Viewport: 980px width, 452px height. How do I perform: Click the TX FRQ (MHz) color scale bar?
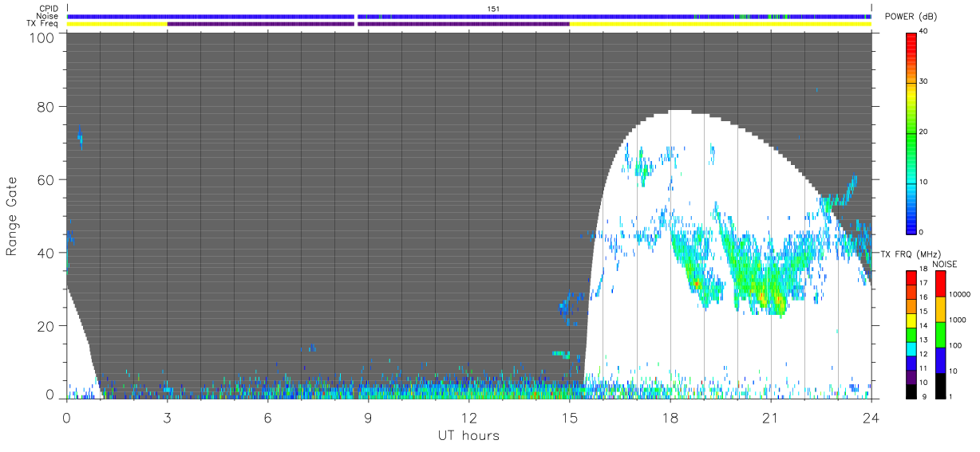pos(911,334)
